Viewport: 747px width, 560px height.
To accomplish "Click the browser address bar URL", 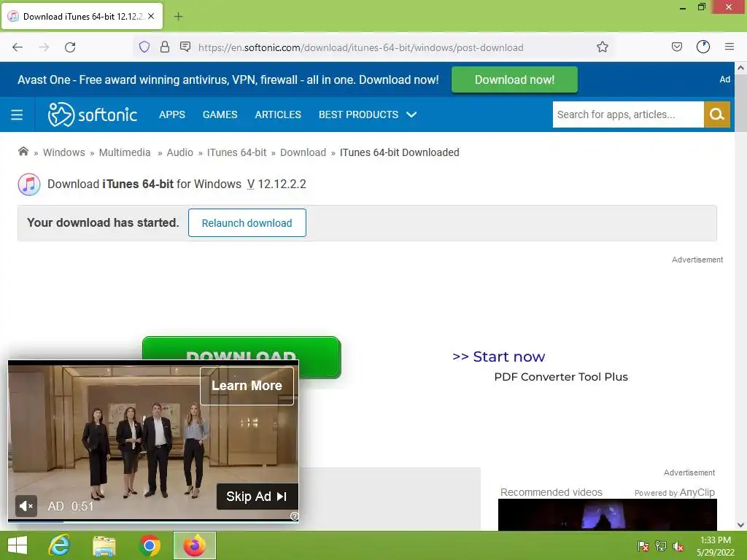I will 360,47.
